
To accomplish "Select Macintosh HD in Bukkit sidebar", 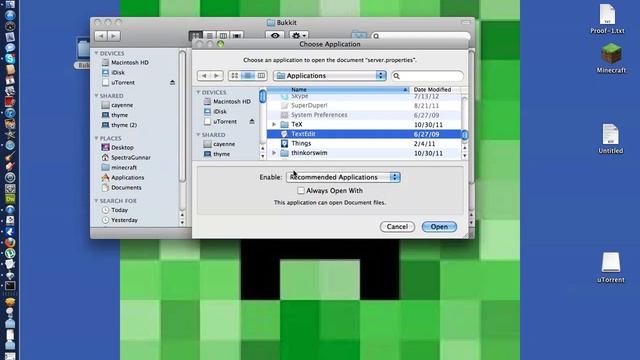I will 125,62.
